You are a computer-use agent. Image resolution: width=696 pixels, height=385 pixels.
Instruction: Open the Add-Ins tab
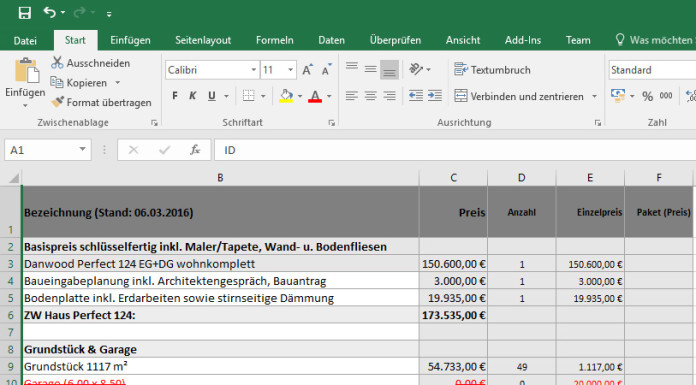(522, 40)
